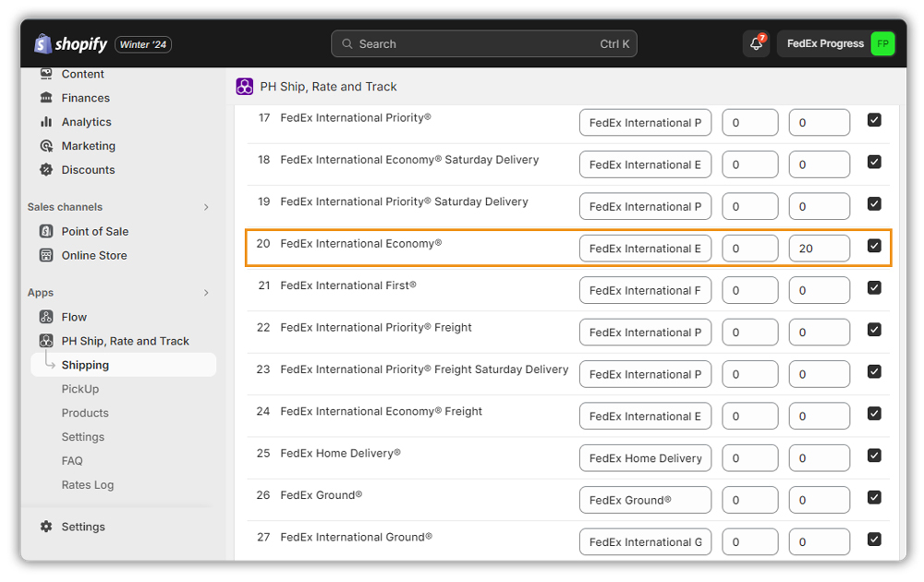Click first numeric field for FedEx Ground
The width and height of the screenshot is (924, 582).
(750, 500)
